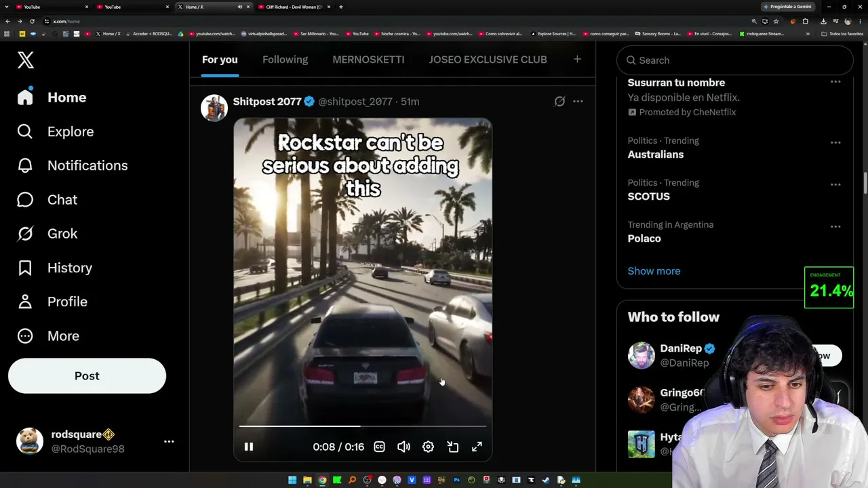
Task: Open the Explore magnifier icon
Action: coord(25,131)
